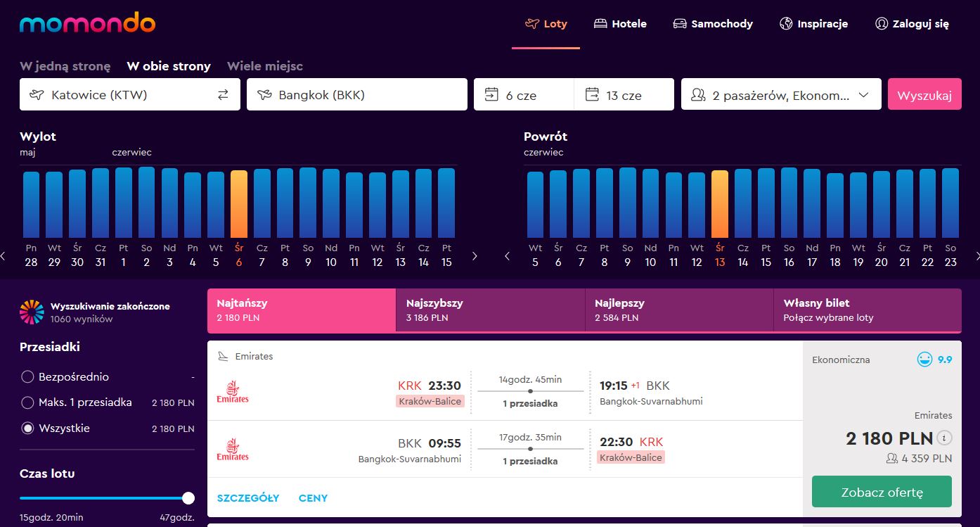Click the Zobacz ofertę button

[882, 492]
